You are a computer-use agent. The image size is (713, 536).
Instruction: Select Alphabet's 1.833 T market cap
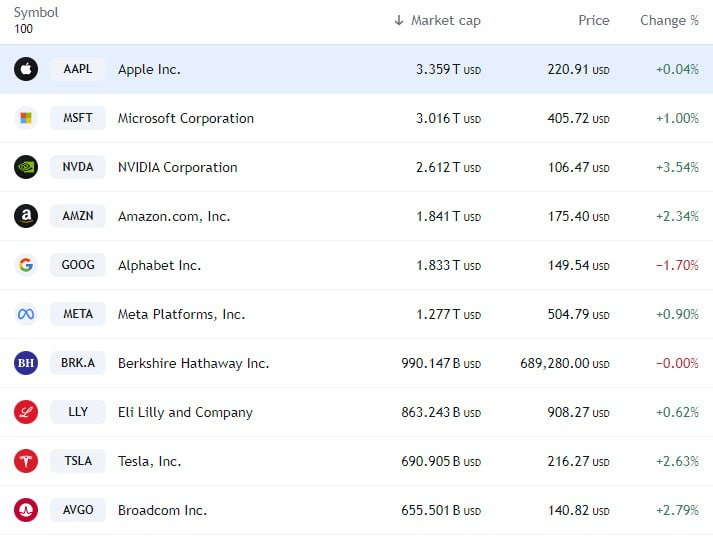coord(448,265)
